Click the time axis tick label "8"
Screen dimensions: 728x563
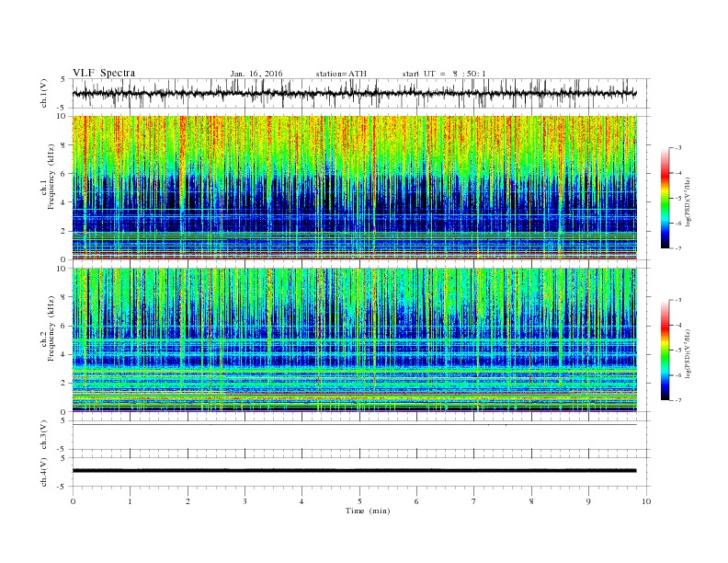531,501
